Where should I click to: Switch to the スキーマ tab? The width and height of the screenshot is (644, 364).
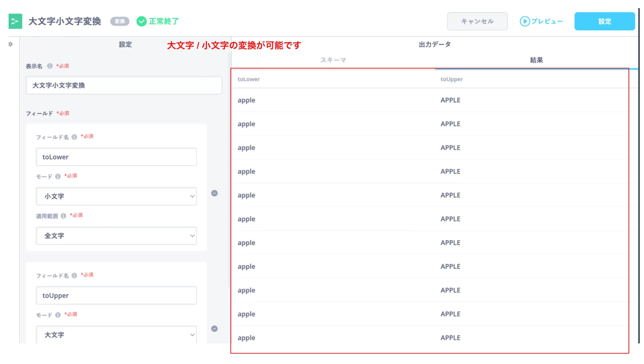[x=333, y=60]
